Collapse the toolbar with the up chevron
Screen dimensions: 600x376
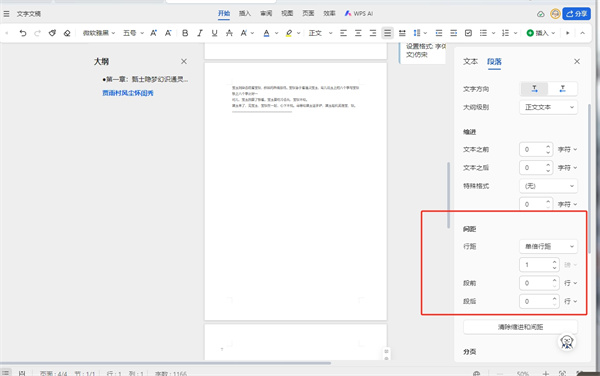(x=582, y=33)
